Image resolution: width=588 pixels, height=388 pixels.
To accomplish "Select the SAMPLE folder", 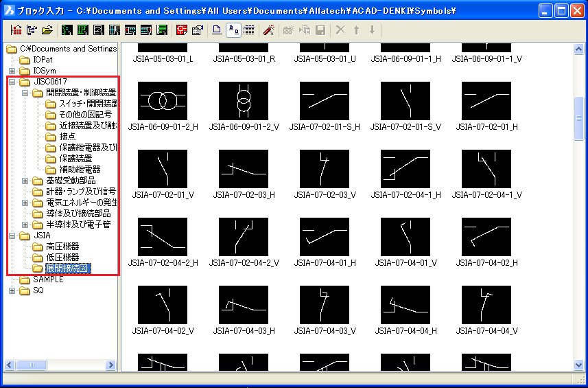I will click(48, 279).
